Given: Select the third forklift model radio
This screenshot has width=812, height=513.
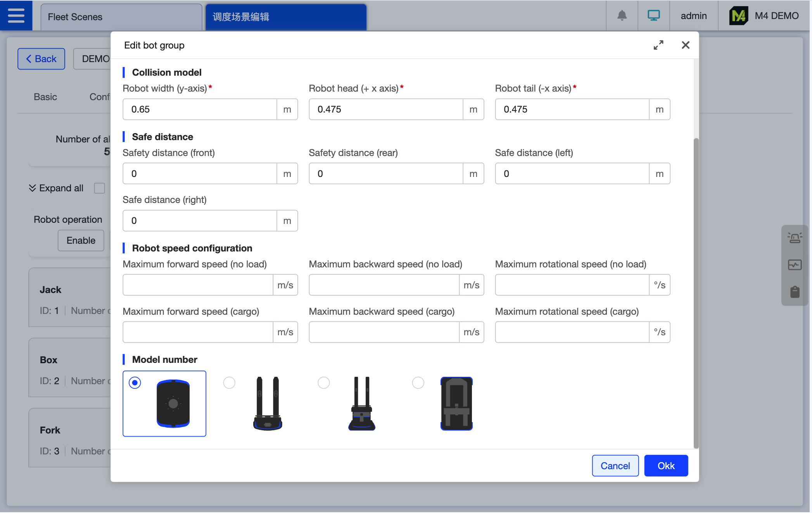Looking at the screenshot, I should click(323, 383).
